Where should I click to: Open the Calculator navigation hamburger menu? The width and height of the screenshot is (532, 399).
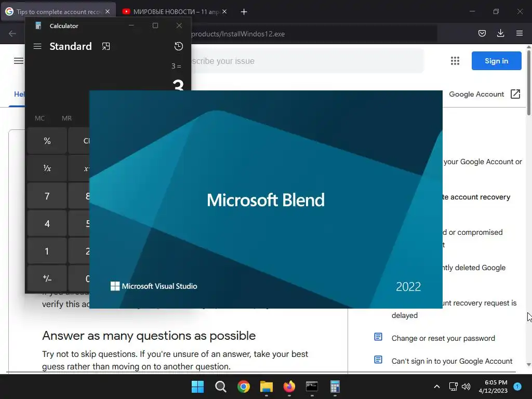pyautogui.click(x=37, y=46)
